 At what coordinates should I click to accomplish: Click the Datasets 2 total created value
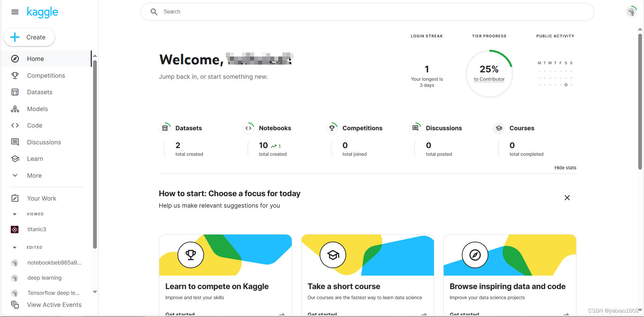(178, 145)
